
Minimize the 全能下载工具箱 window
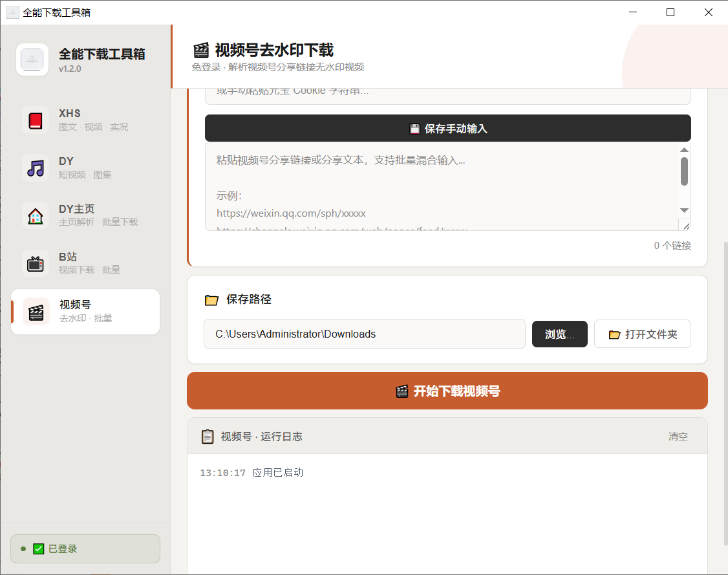(633, 12)
